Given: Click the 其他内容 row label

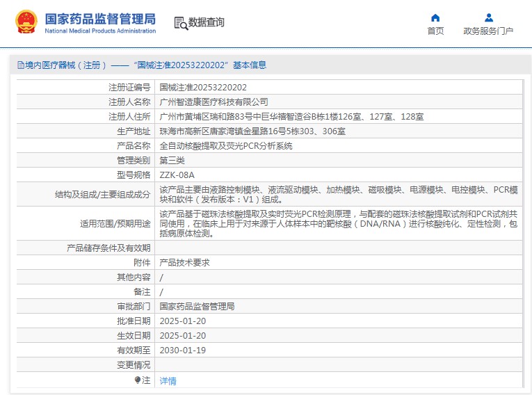Looking at the screenshot, I should [x=134, y=277].
